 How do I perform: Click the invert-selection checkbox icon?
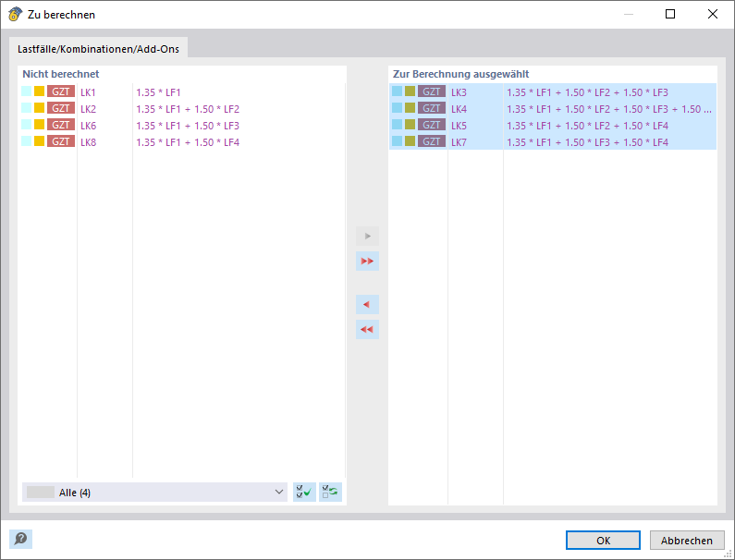click(330, 492)
